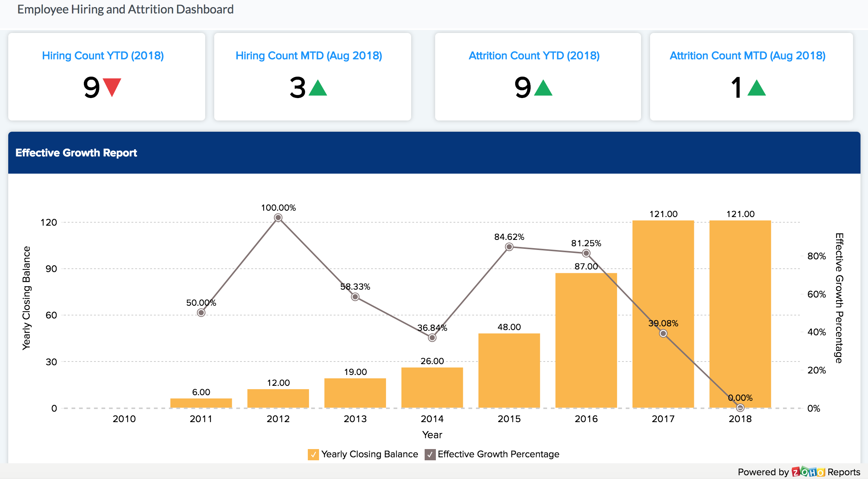This screenshot has height=479, width=868.
Task: Open Hiring Count MTD (Aug 2018) title
Action: [x=309, y=56]
